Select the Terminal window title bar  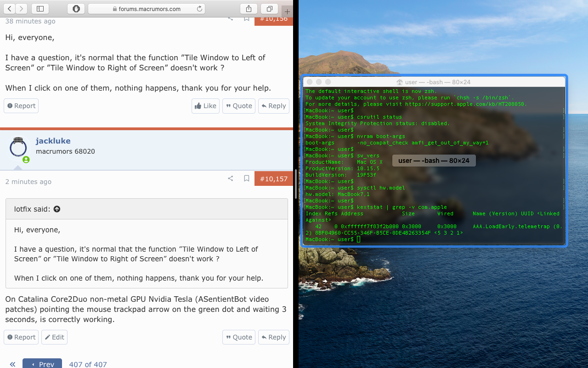coord(434,82)
